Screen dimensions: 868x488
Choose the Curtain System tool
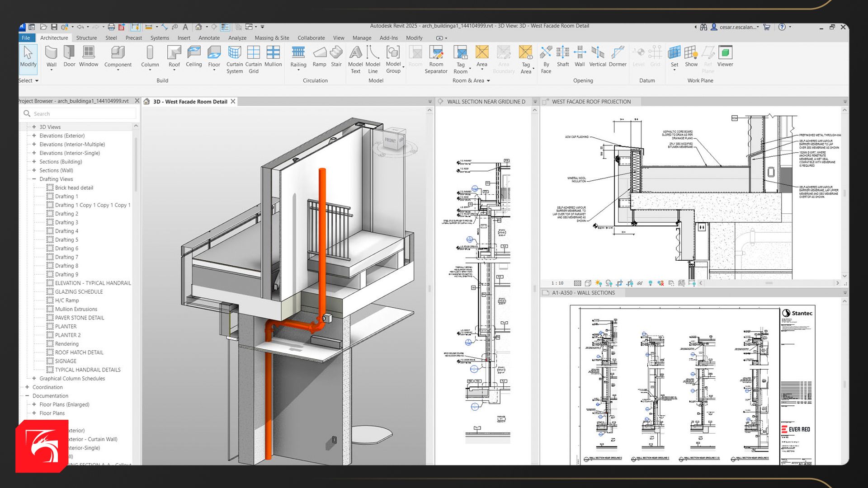click(235, 60)
